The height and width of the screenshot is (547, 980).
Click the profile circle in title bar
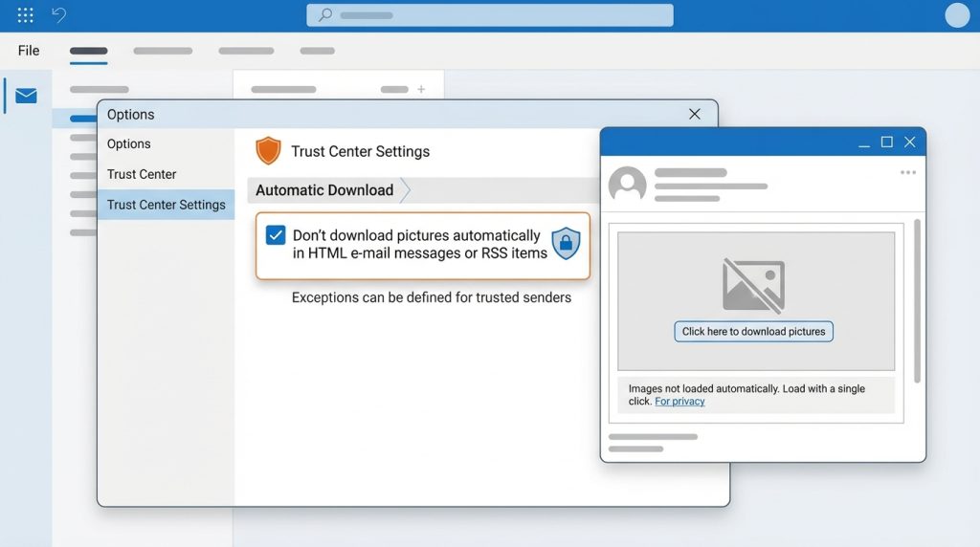pyautogui.click(x=957, y=15)
